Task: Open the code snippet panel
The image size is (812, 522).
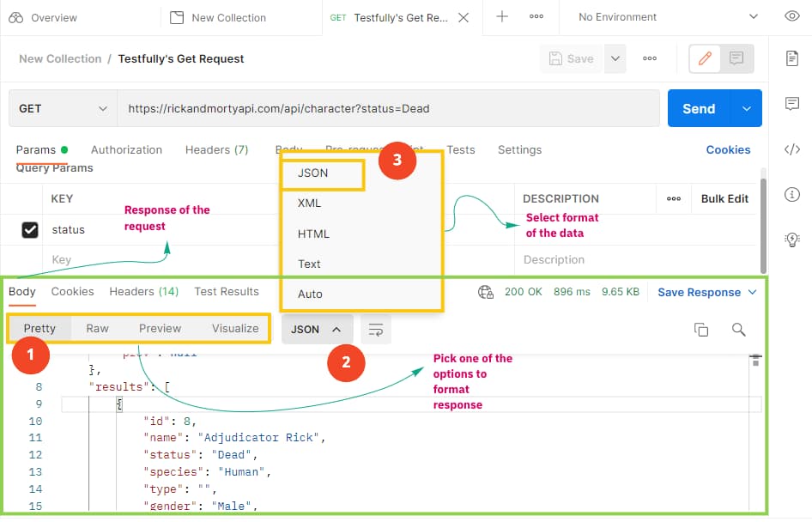Action: 791,148
